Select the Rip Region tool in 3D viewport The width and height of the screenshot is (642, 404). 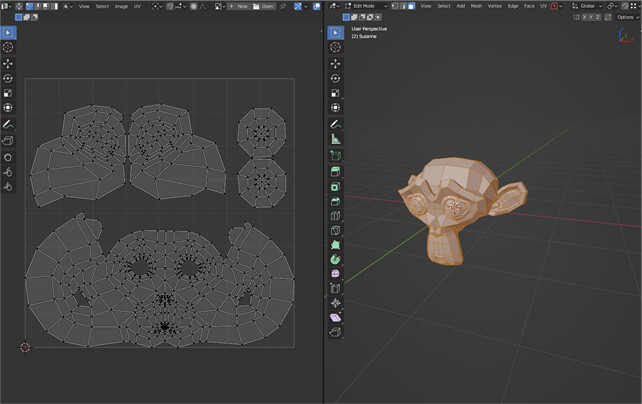click(335, 332)
